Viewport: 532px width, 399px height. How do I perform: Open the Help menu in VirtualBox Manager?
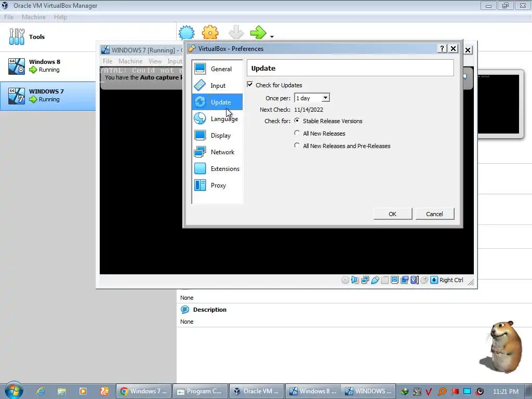60,17
